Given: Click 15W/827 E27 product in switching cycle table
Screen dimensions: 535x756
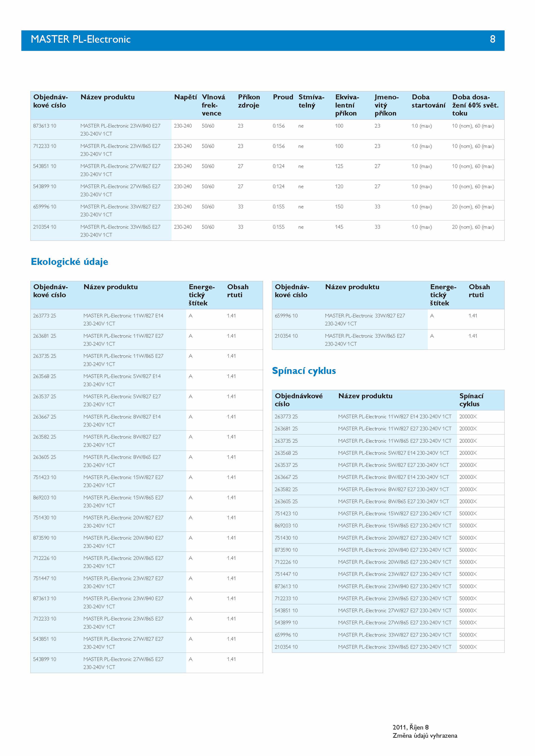Looking at the screenshot, I should (x=395, y=513).
